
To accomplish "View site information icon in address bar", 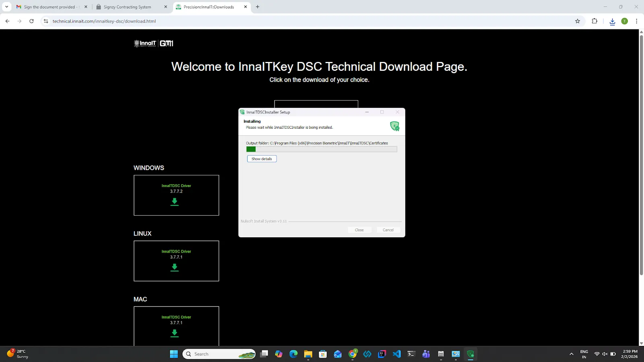I will (46, 21).
